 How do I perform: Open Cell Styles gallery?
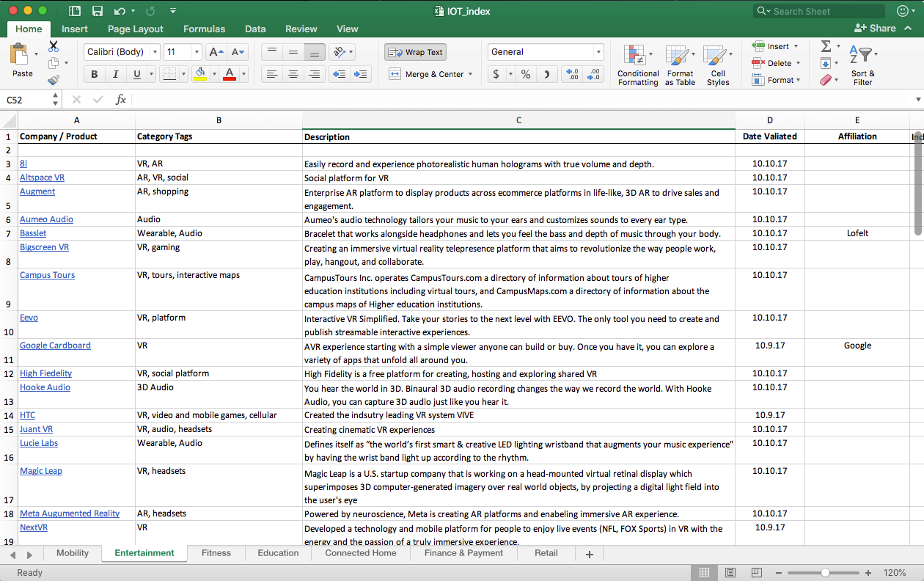click(718, 65)
